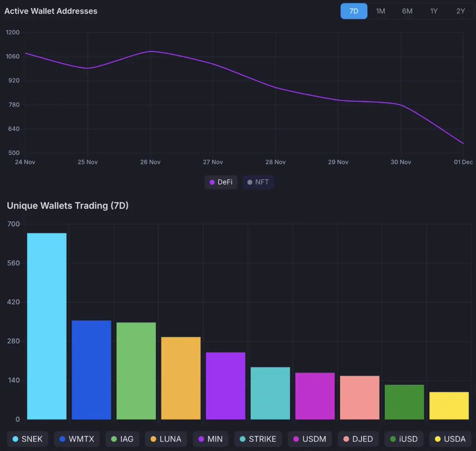476x451 pixels.
Task: Click the dark blue WMTX bar
Action: 91,370
